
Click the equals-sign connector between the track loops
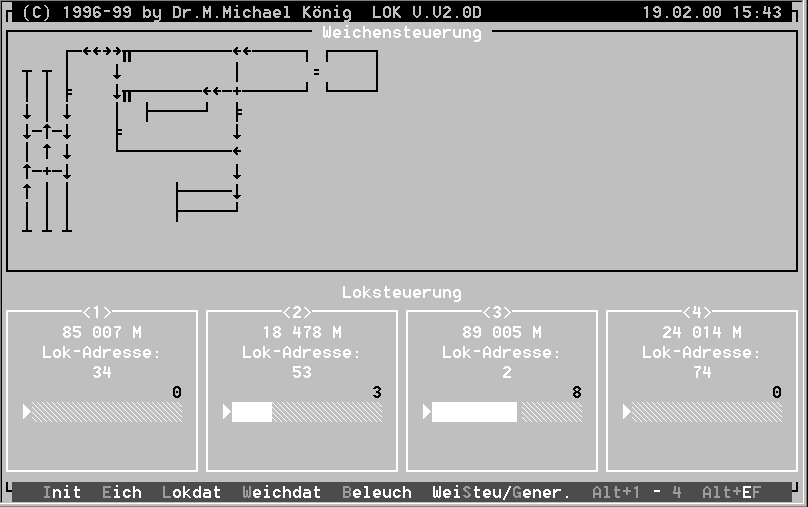tap(316, 72)
